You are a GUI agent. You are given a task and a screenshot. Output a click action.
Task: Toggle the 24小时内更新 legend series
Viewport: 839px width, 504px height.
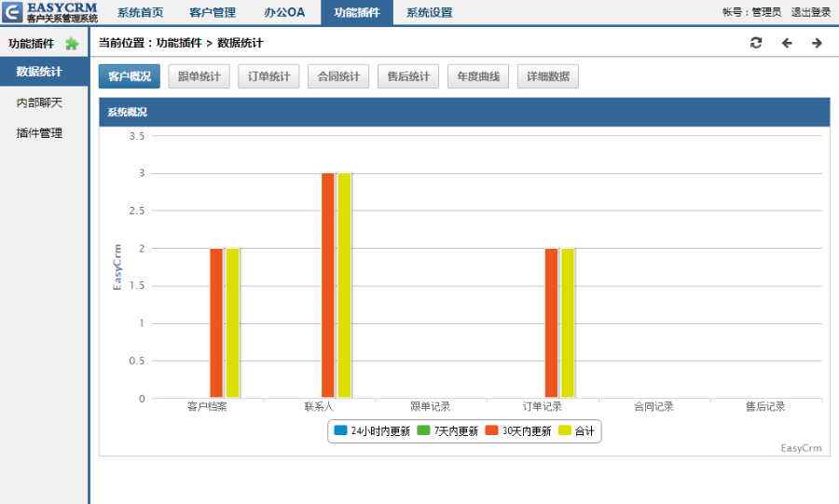(372, 430)
